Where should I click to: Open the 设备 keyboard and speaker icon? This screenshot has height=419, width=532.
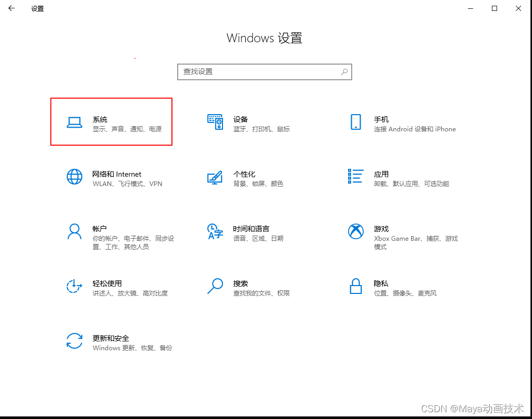click(215, 122)
